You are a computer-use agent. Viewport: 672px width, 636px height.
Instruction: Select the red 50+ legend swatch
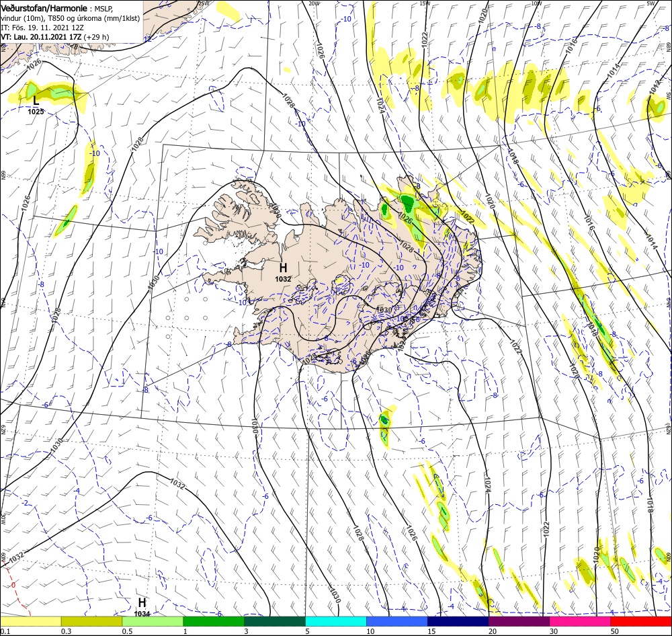tap(641, 621)
